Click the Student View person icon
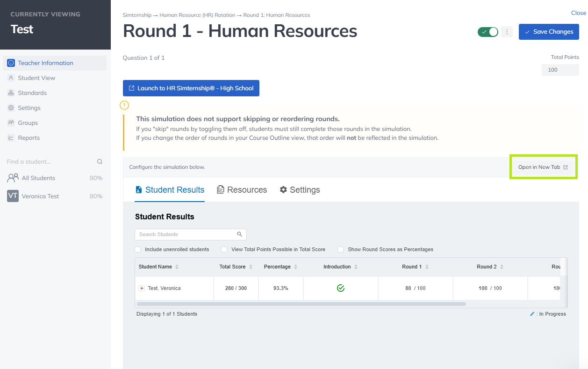Screen dimensions: 588x369 pyautogui.click(x=11, y=78)
